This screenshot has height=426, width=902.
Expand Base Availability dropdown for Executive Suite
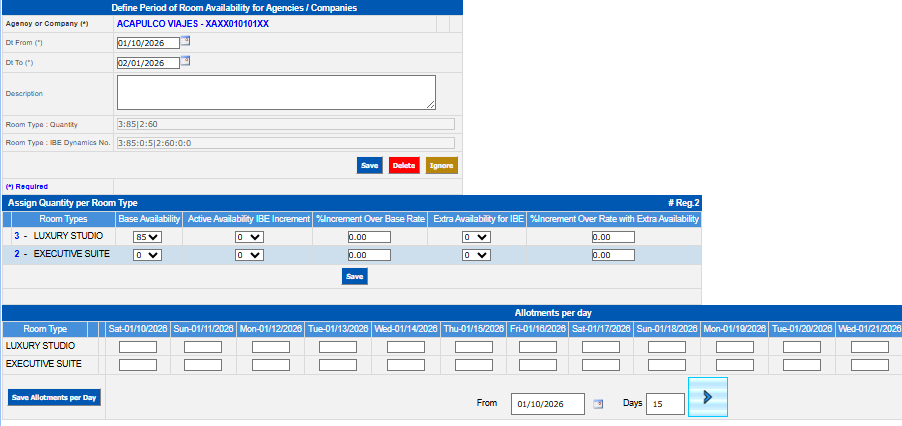[x=148, y=255]
